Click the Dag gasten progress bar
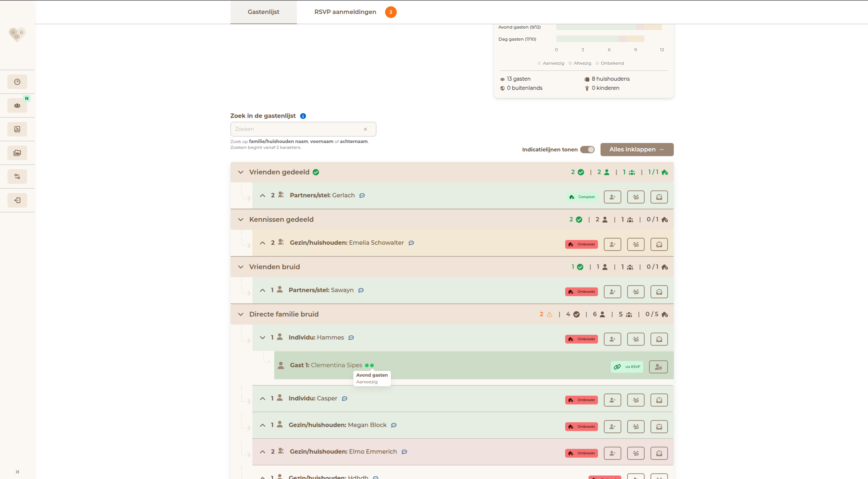This screenshot has width=868, height=479. 600,39
